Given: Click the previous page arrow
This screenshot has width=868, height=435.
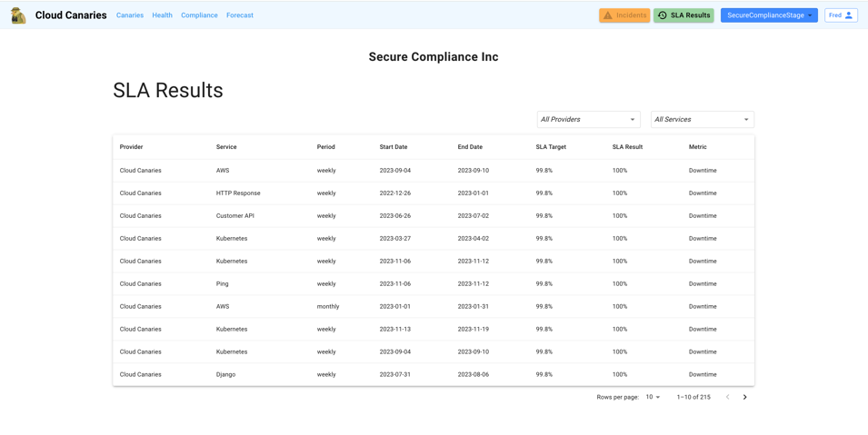Looking at the screenshot, I should pyautogui.click(x=727, y=397).
